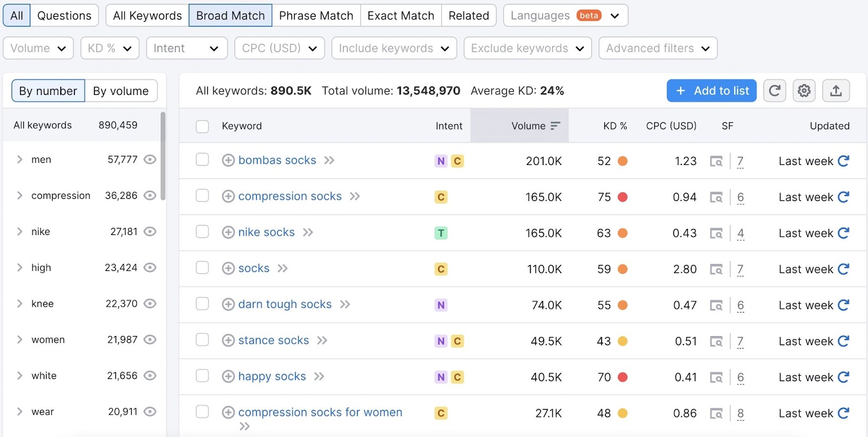868x437 pixels.
Task: Open table settings with the gear icon
Action: pos(805,91)
